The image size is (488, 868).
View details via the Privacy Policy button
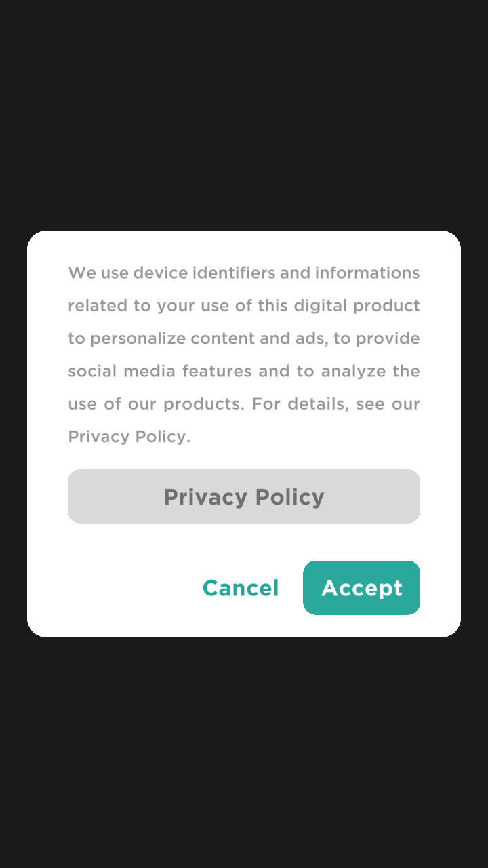click(244, 496)
